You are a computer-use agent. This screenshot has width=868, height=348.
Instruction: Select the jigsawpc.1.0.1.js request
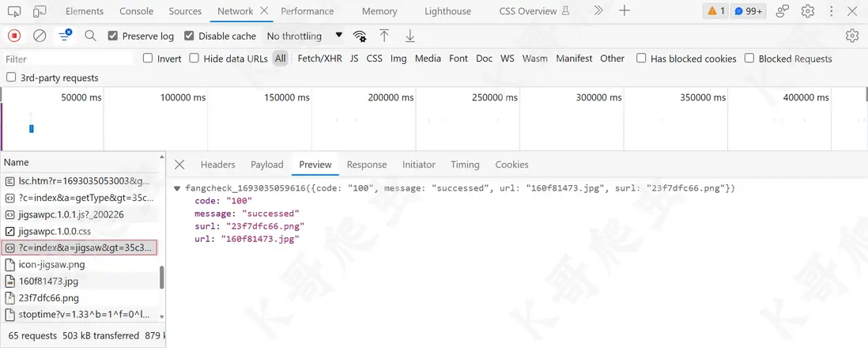pyautogui.click(x=79, y=214)
